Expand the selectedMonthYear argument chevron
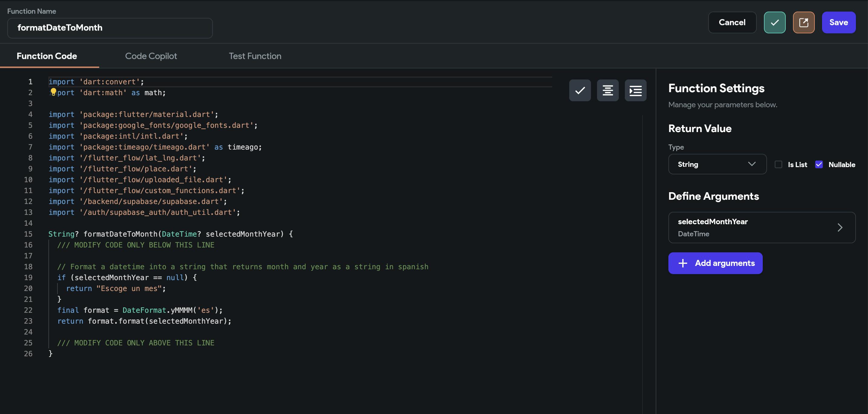This screenshot has height=414, width=868. click(840, 228)
